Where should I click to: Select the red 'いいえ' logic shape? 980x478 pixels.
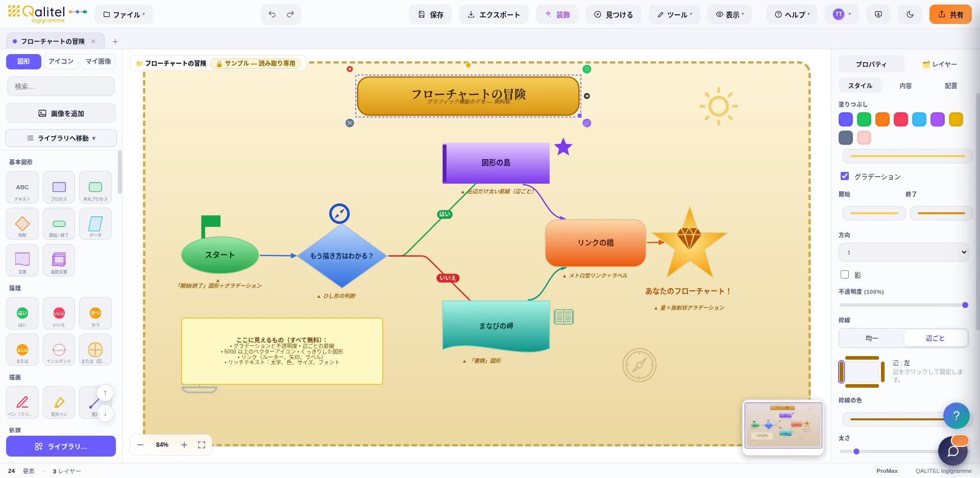59,313
